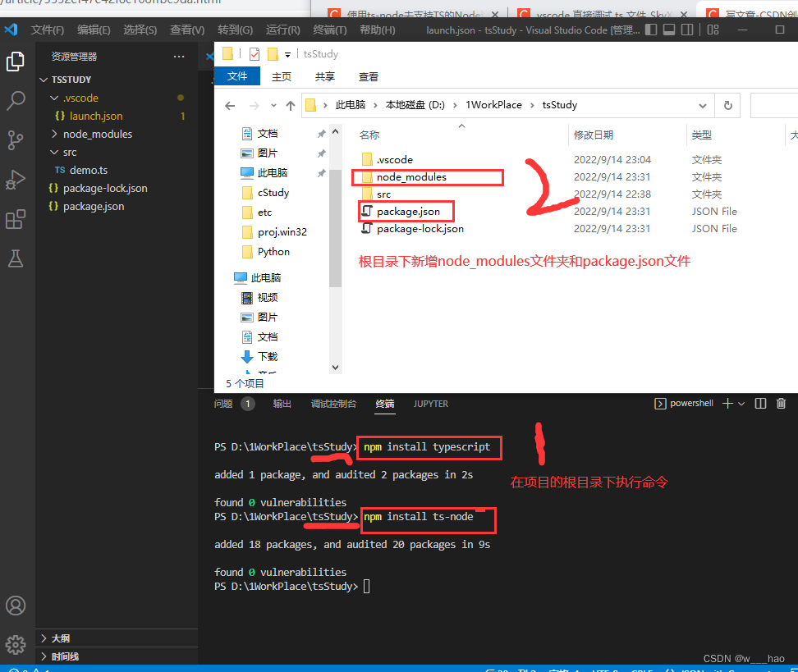Image resolution: width=798 pixels, height=672 pixels.
Task: Open recent locations dropdown in File Explorer
Action: point(274,105)
